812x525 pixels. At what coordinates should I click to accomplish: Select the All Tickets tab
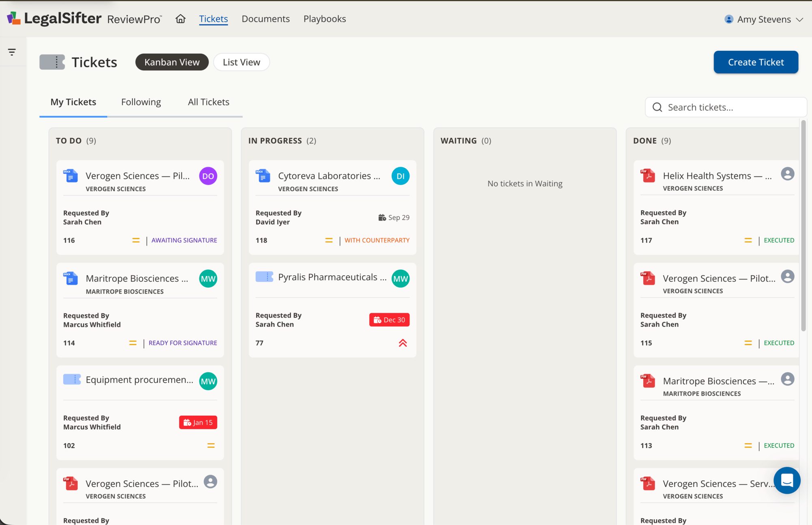209,102
